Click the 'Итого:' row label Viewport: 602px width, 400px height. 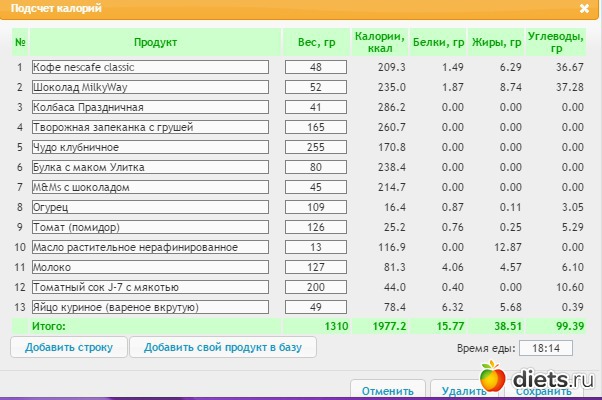click(x=49, y=326)
